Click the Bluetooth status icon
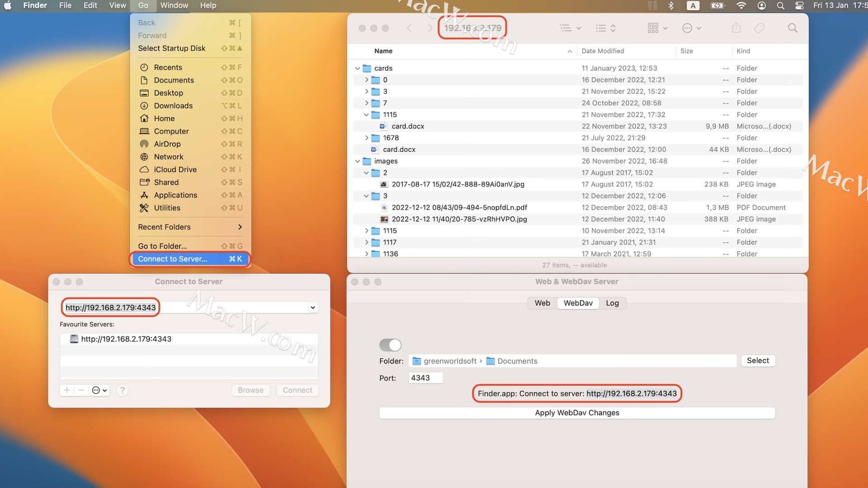 click(671, 5)
